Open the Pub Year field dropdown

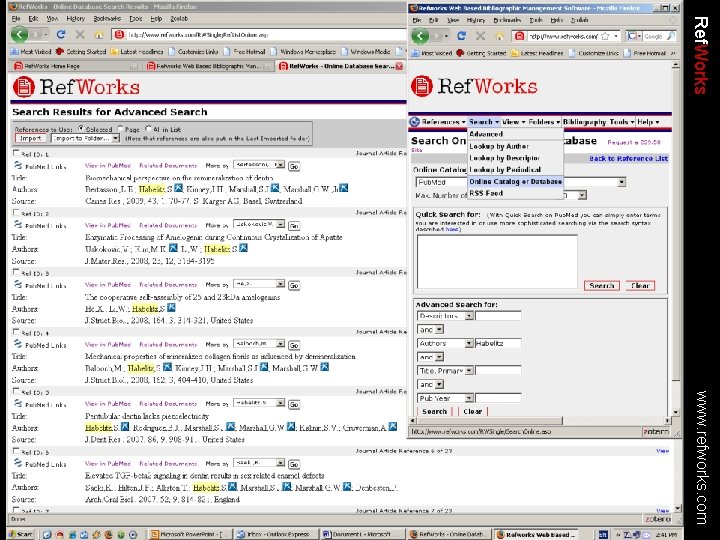pyautogui.click(x=445, y=398)
